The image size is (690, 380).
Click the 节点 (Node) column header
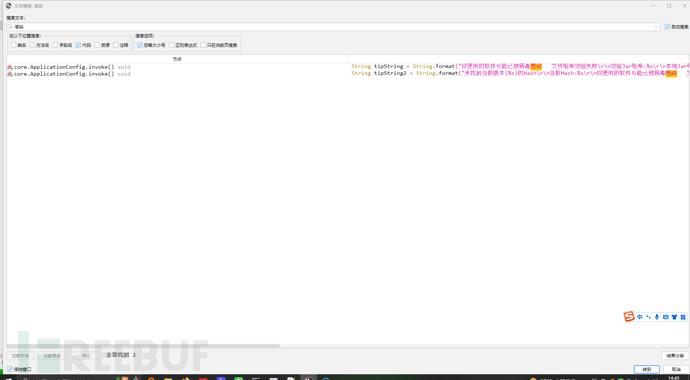177,59
